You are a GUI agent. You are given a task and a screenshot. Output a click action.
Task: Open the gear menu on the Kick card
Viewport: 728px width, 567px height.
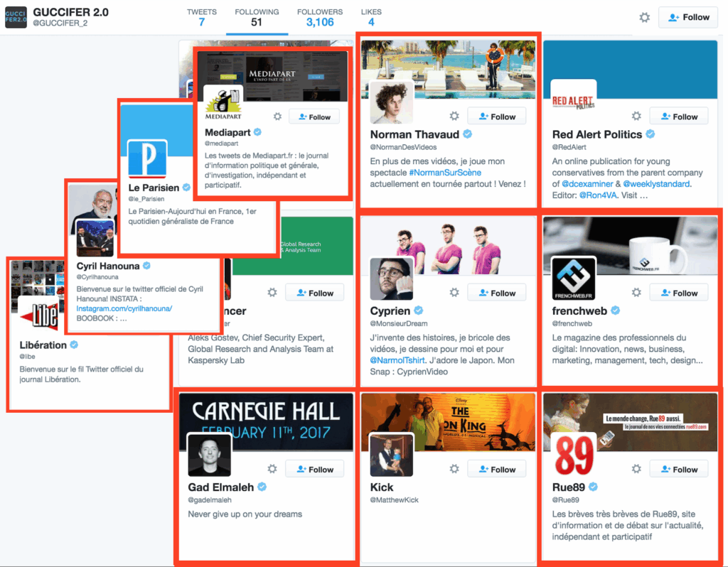point(454,469)
